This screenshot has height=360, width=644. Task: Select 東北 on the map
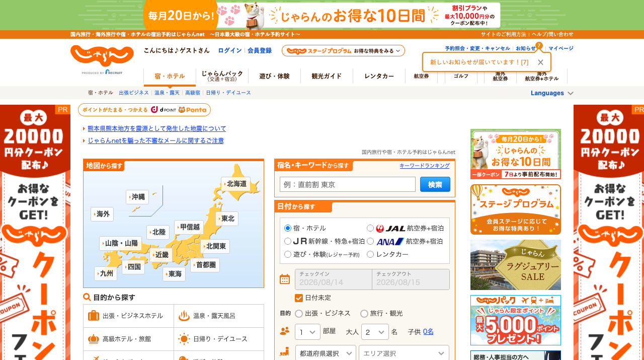(227, 219)
